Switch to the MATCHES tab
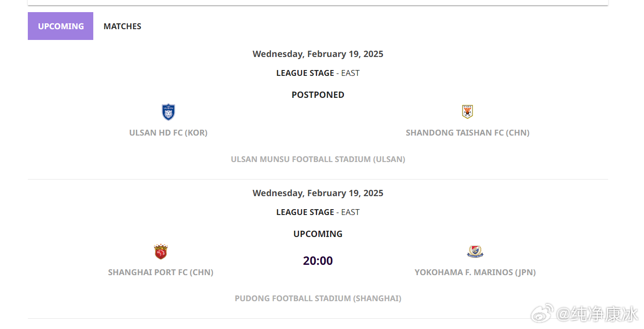This screenshot has width=644, height=329. point(122,26)
